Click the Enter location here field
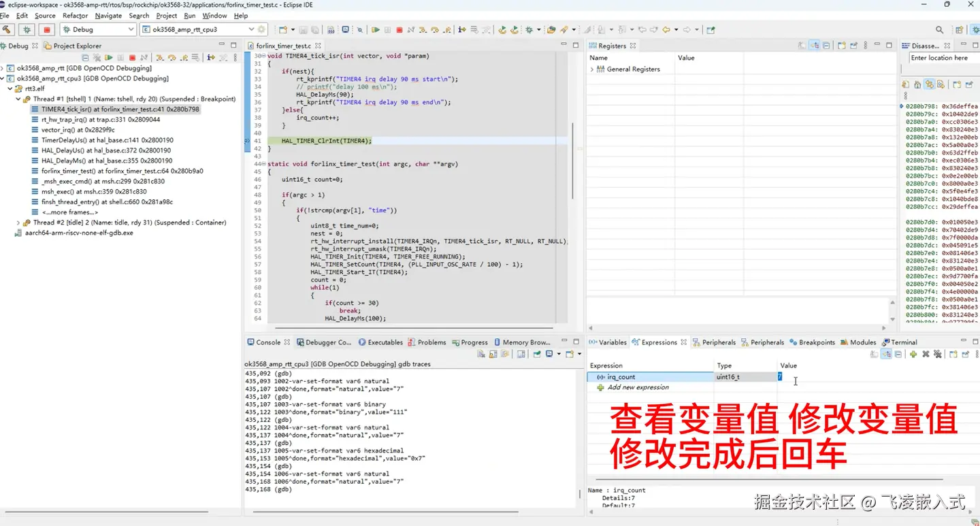The width and height of the screenshot is (980, 526). 943,58
